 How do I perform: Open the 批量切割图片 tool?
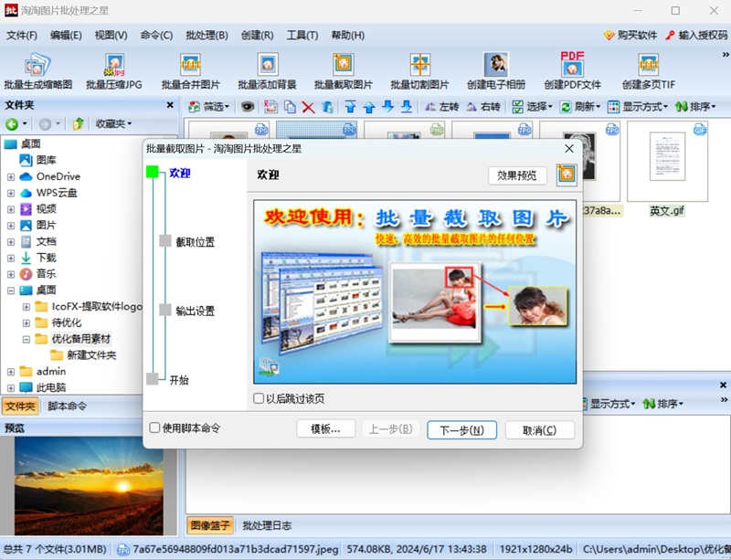point(419,71)
